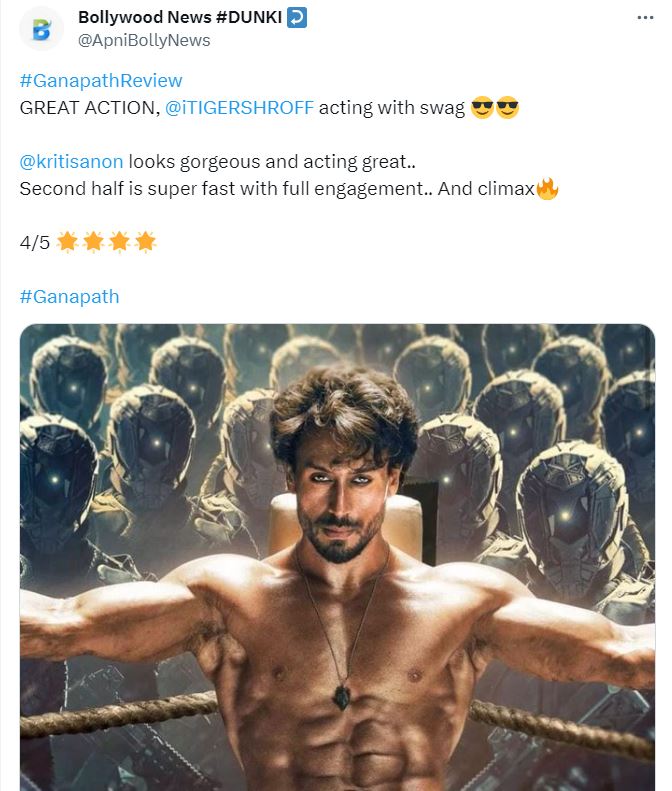Click the last star in the rating
Viewport: 672px width, 791px height.
coord(145,242)
